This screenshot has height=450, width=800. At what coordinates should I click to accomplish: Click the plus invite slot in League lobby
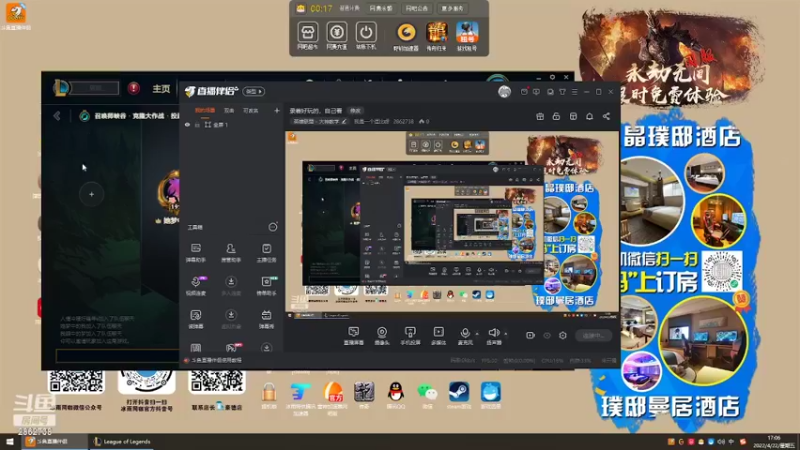coord(91,194)
